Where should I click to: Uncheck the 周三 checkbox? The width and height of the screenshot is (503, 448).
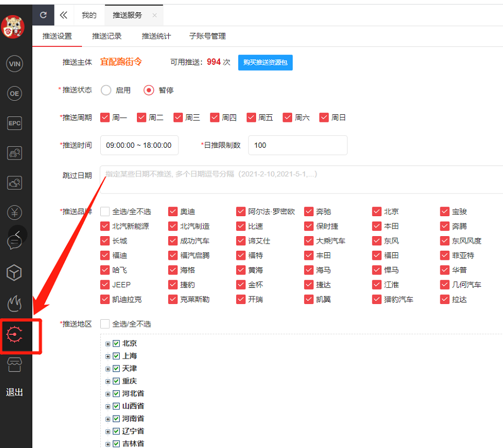[178, 118]
